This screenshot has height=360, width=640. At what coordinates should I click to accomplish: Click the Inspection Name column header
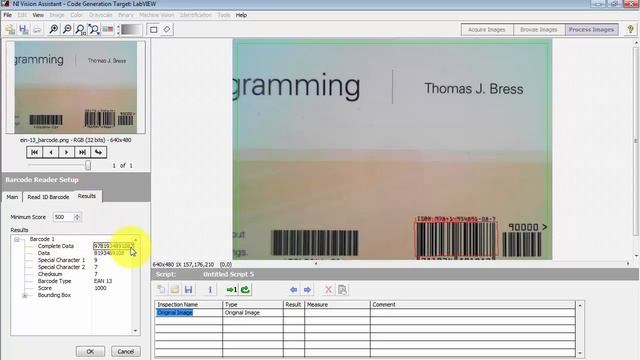[x=189, y=304]
